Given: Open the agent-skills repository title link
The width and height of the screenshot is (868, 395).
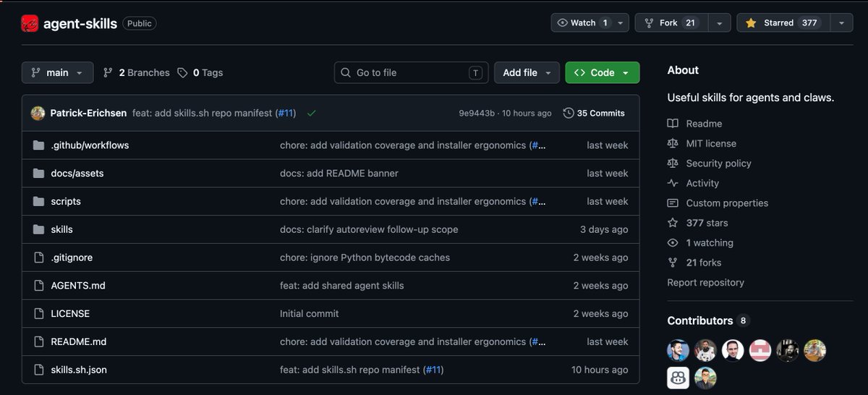Looking at the screenshot, I should tap(80, 23).
